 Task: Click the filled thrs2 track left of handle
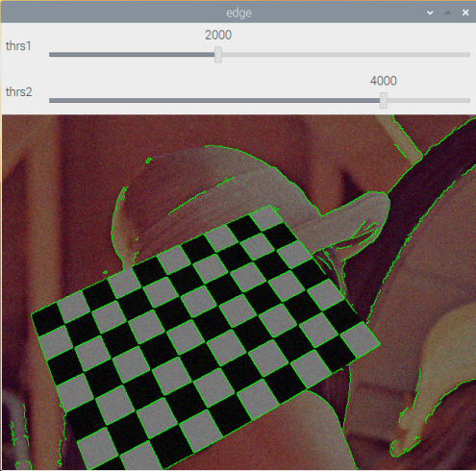pos(214,101)
